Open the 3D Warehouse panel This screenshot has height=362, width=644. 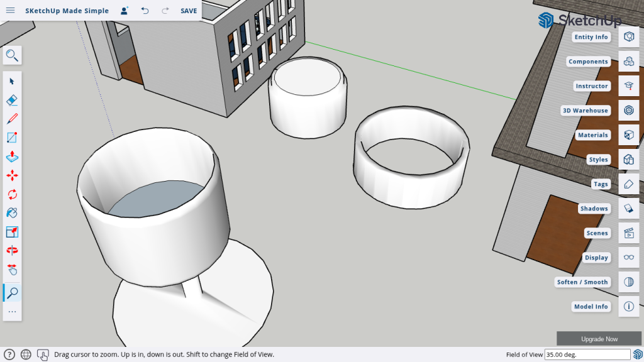click(628, 111)
